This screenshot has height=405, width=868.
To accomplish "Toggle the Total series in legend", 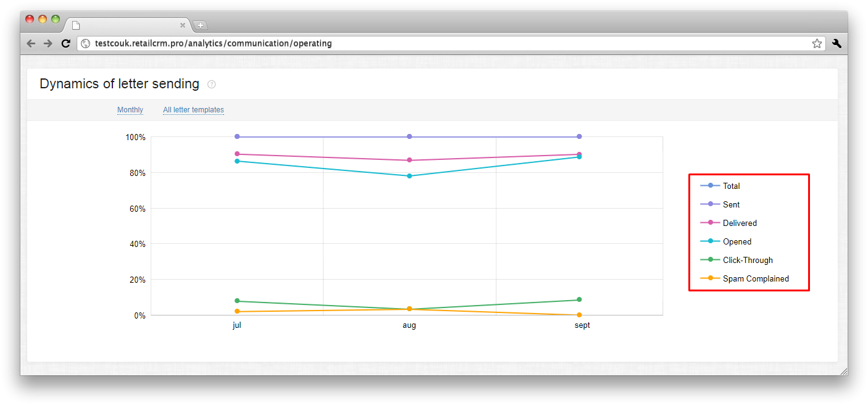I will click(x=720, y=186).
